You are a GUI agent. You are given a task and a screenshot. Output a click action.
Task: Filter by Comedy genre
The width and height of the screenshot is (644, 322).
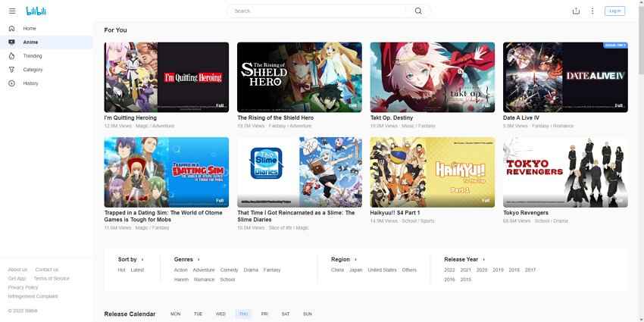coord(229,270)
